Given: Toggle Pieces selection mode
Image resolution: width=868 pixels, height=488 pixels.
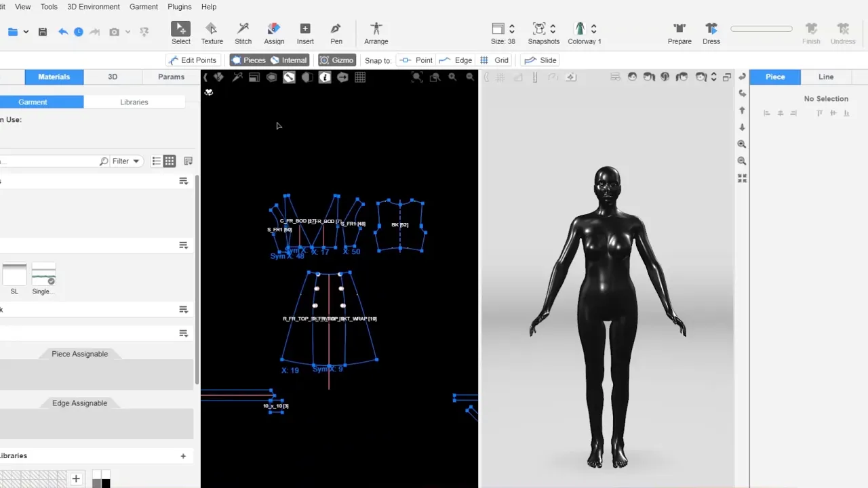Looking at the screenshot, I should coord(248,60).
